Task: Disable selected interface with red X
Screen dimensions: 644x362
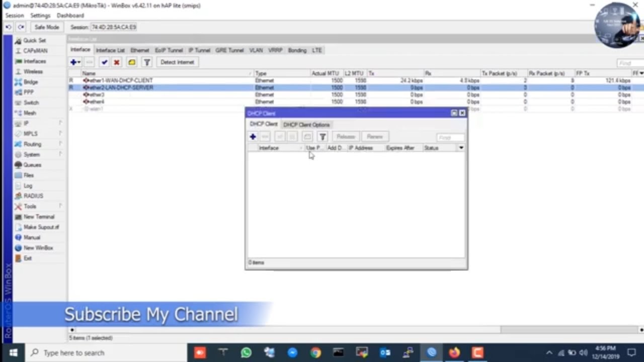Action: [117, 62]
